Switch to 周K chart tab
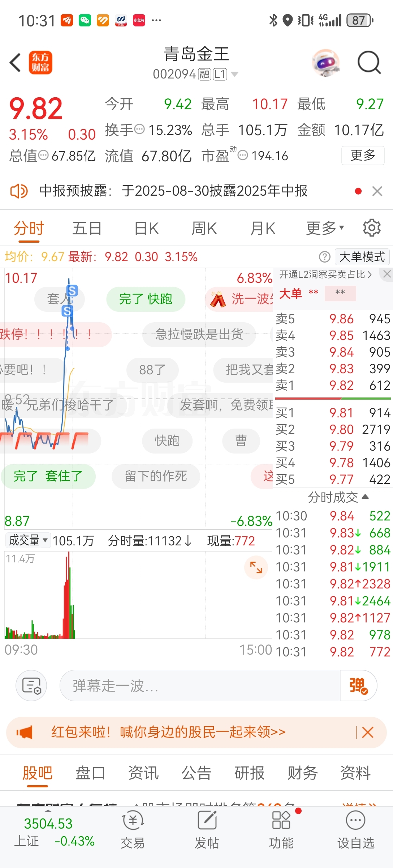The height and width of the screenshot is (868, 393). (x=204, y=229)
